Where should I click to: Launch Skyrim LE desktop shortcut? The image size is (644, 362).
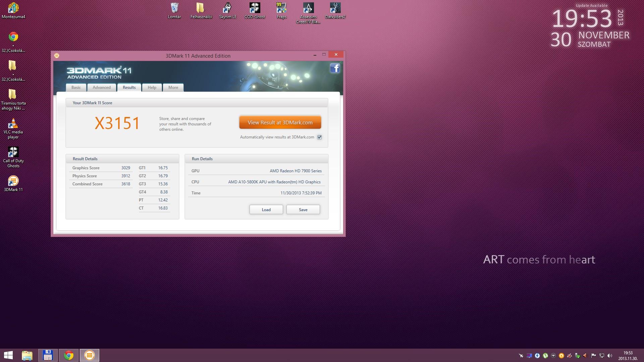point(228,8)
